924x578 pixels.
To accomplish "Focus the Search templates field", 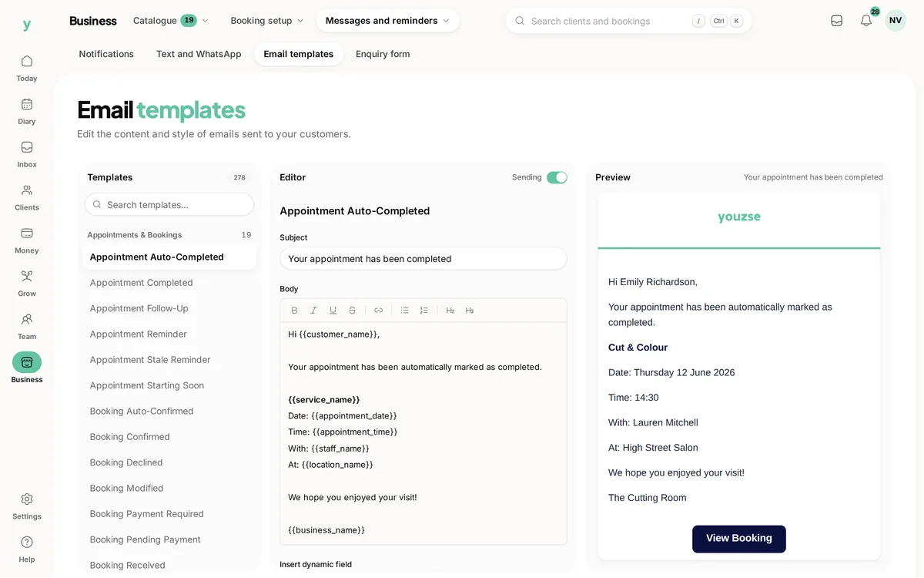I will tap(169, 205).
